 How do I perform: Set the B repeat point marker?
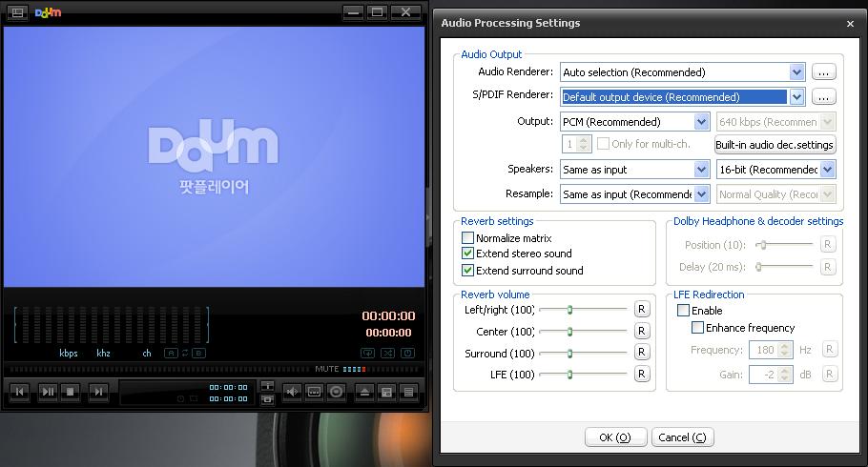click(198, 353)
